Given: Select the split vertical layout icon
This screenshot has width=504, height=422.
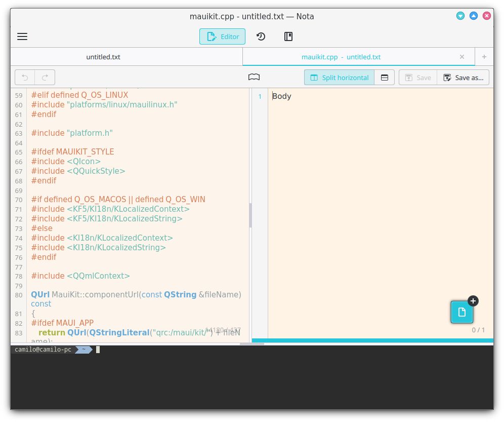Looking at the screenshot, I should tap(384, 78).
